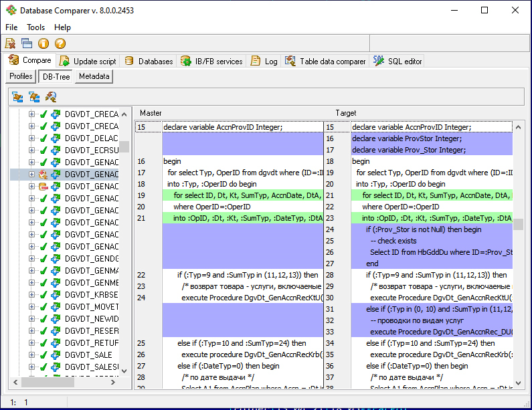
Task: Click the green check on DGVDT_ECRSU row
Action: [43, 150]
